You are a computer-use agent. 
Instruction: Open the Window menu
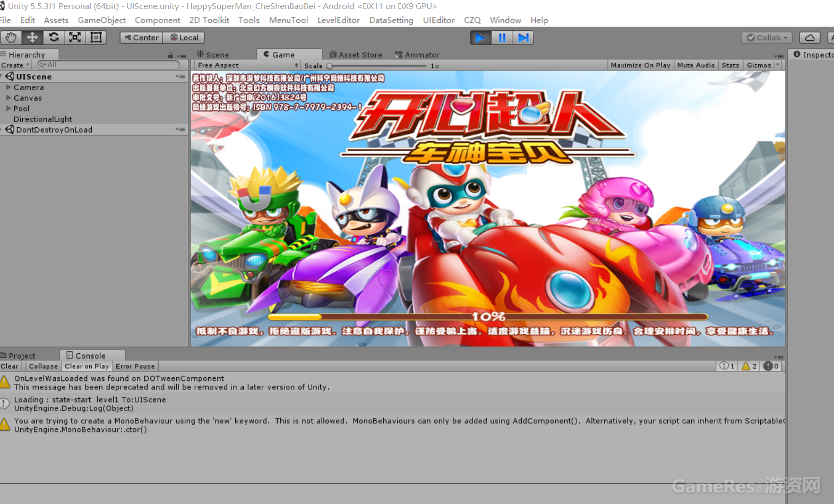[505, 20]
